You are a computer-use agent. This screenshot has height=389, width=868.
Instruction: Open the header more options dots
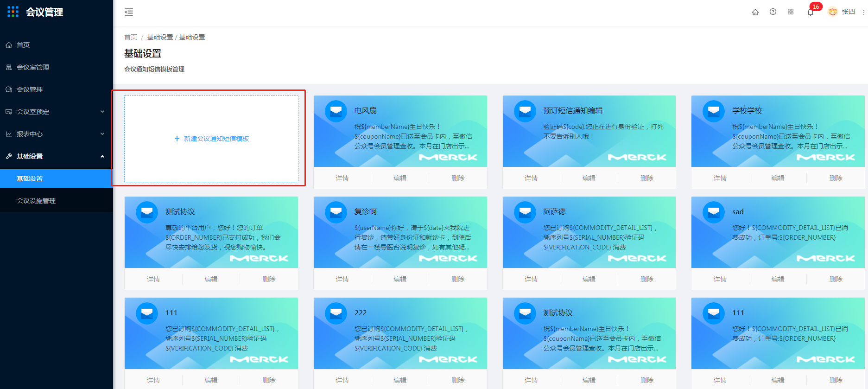point(864,12)
